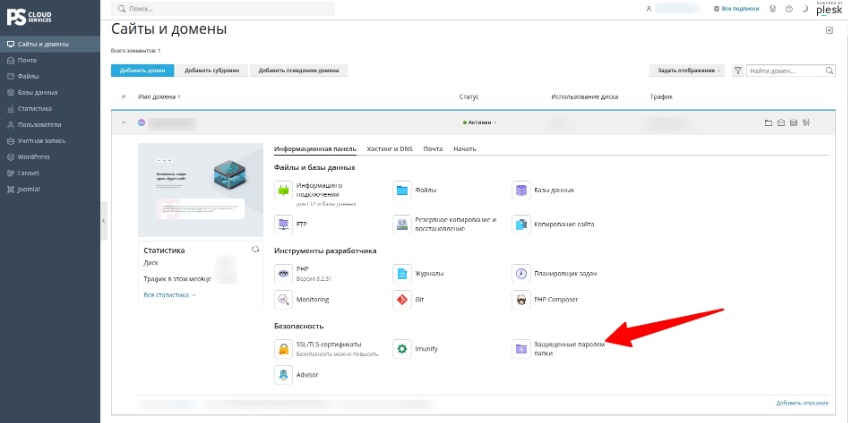Open the PHP Composer icon
This screenshot has height=423, width=848.
[521, 299]
